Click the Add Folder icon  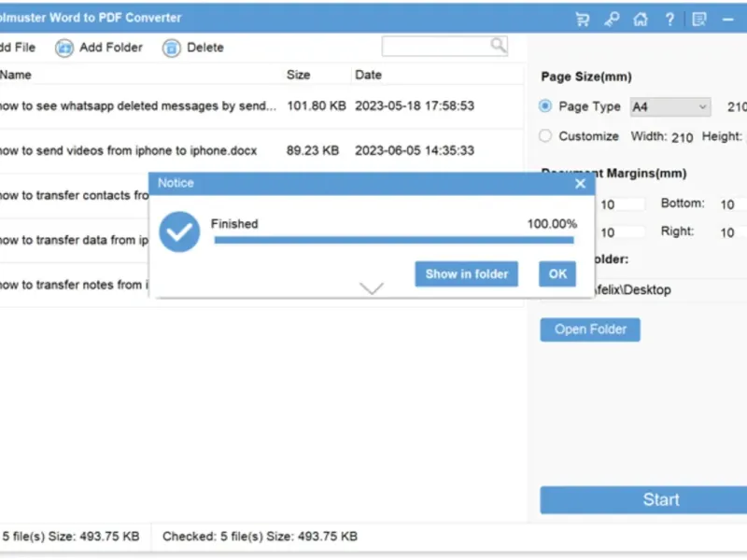click(64, 48)
